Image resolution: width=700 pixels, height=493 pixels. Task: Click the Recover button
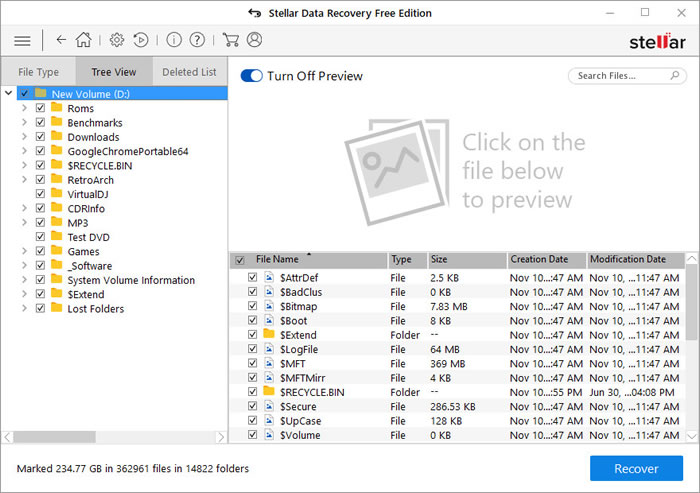[x=636, y=468]
